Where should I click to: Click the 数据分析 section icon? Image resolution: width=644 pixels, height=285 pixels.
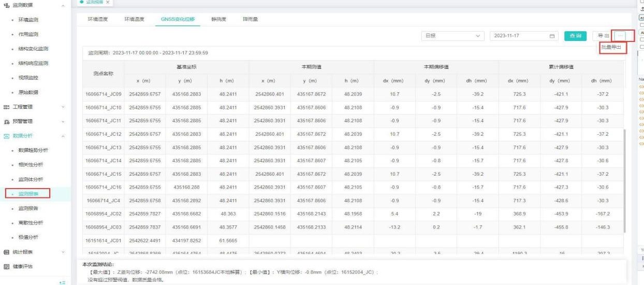point(6,136)
